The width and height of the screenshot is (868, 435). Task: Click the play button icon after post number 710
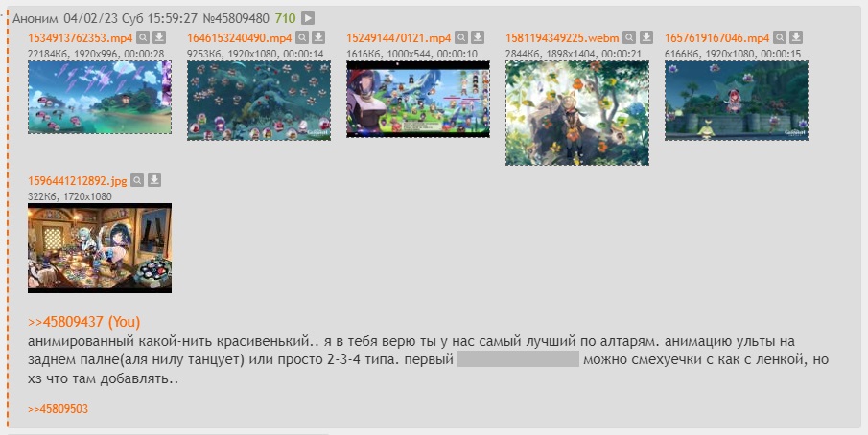tap(308, 18)
